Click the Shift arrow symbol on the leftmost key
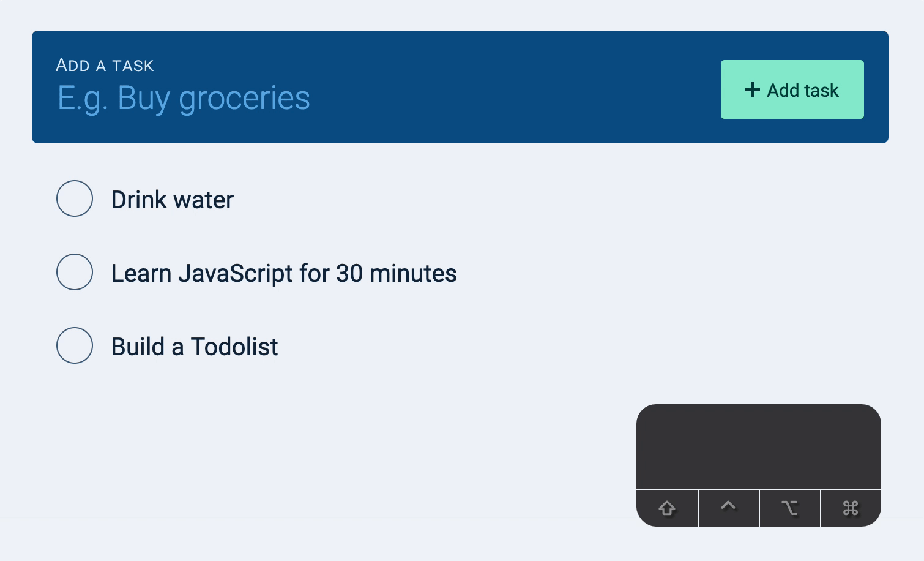Screen dimensions: 924x561 [x=667, y=508]
